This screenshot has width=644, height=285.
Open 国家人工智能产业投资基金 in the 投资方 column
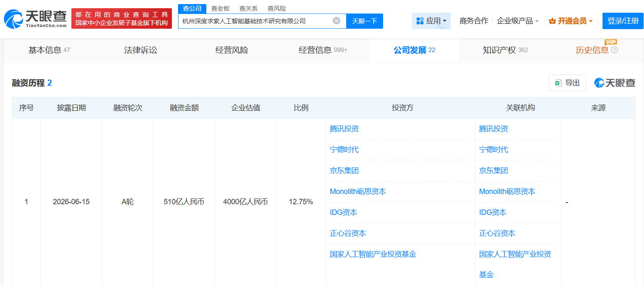373,254
